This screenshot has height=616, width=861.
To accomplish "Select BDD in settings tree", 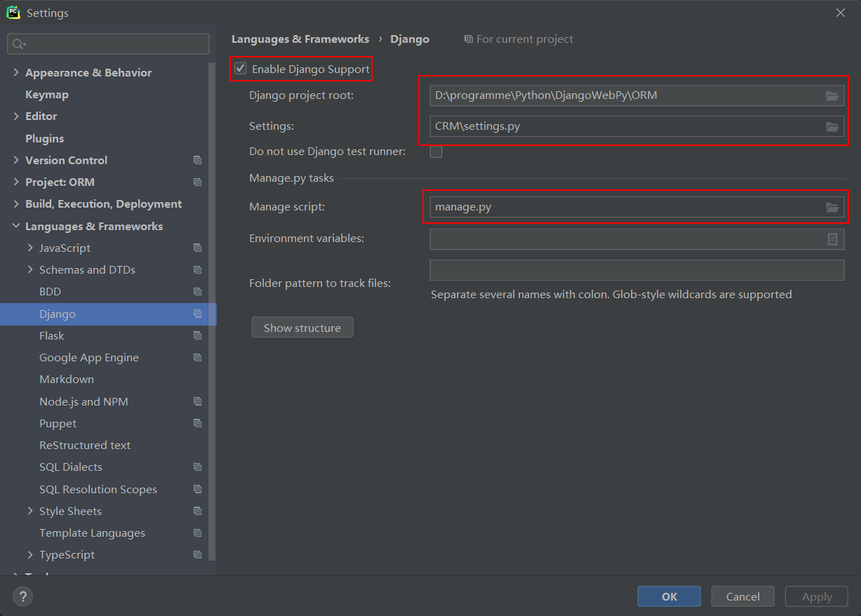I will (50, 292).
